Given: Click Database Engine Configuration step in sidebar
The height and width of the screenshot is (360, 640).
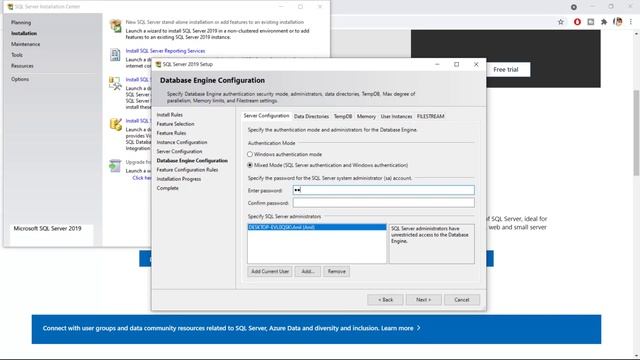Looking at the screenshot, I should tap(192, 160).
